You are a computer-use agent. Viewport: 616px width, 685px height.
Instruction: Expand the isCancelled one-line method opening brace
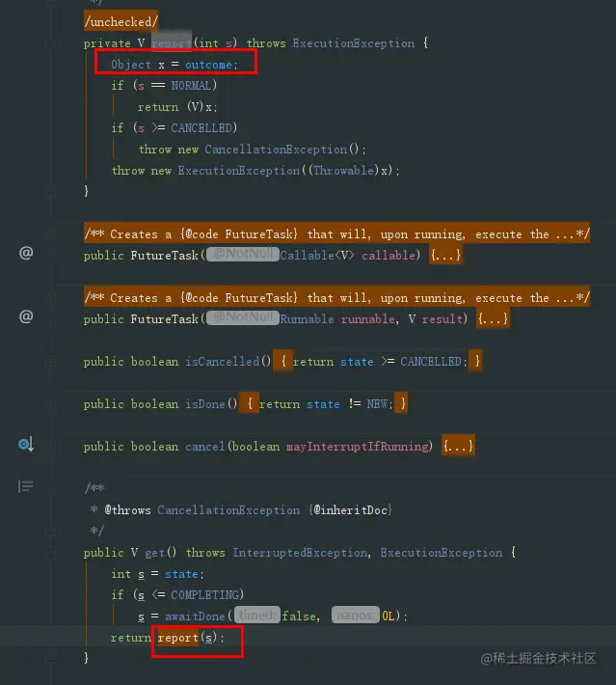282,361
